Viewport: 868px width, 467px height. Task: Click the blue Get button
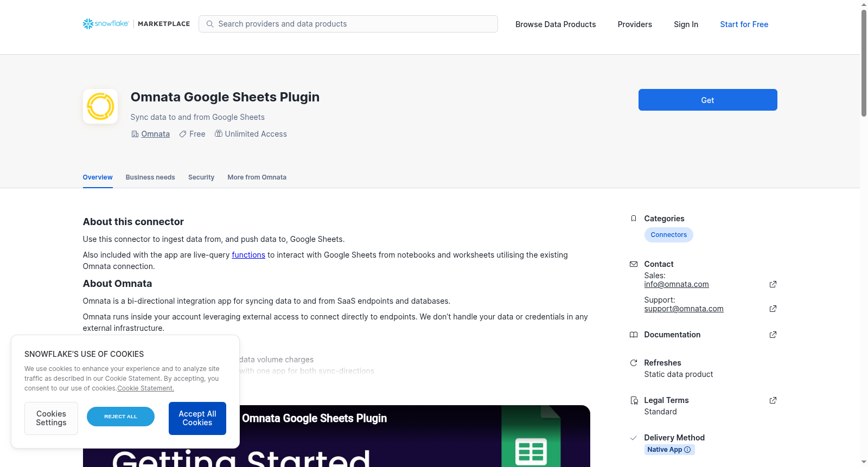pos(708,100)
